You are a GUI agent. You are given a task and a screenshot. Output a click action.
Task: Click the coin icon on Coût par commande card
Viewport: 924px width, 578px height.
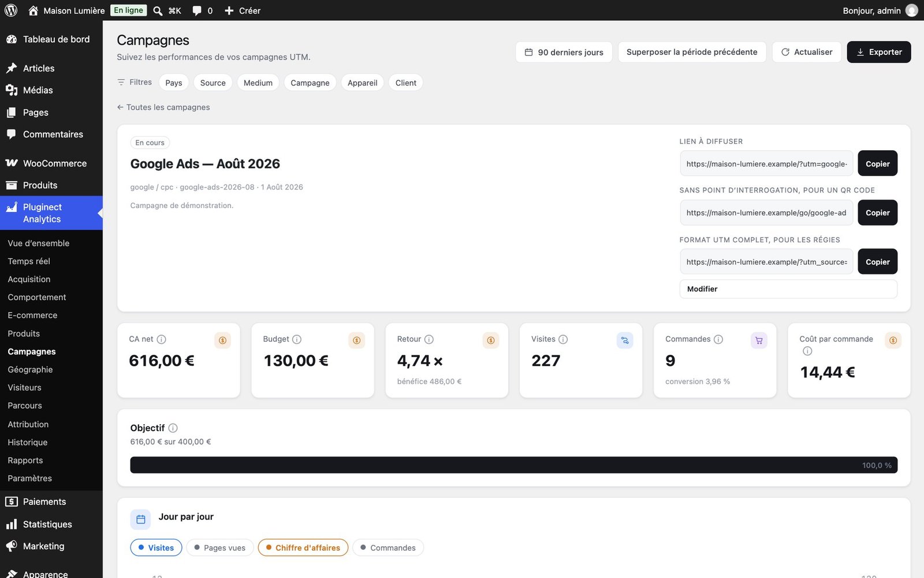coord(893,340)
